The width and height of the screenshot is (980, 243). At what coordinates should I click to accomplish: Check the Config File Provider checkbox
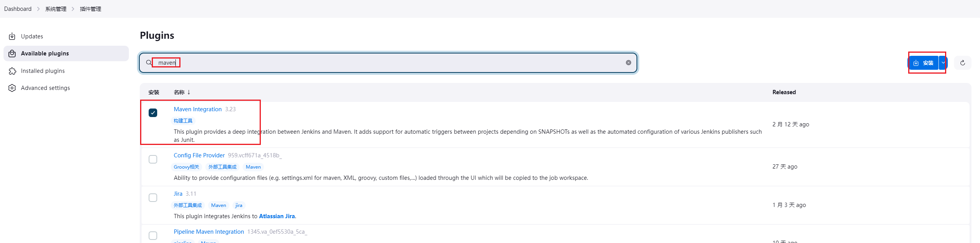point(153,159)
